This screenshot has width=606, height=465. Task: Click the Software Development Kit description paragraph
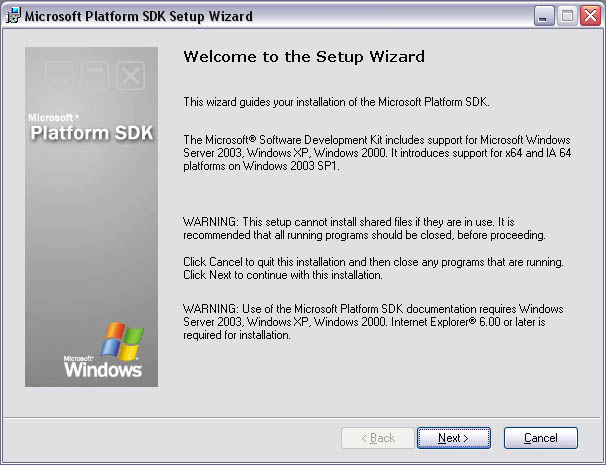pos(377,153)
